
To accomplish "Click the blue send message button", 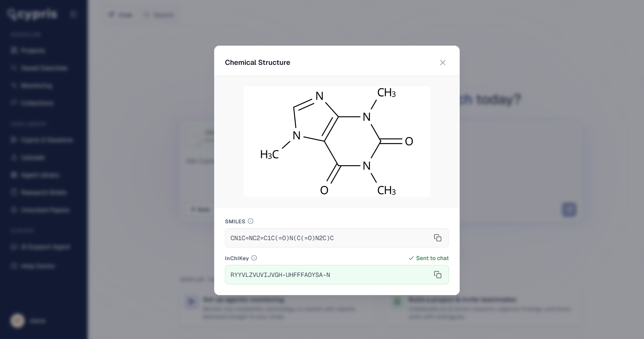I will (569, 210).
